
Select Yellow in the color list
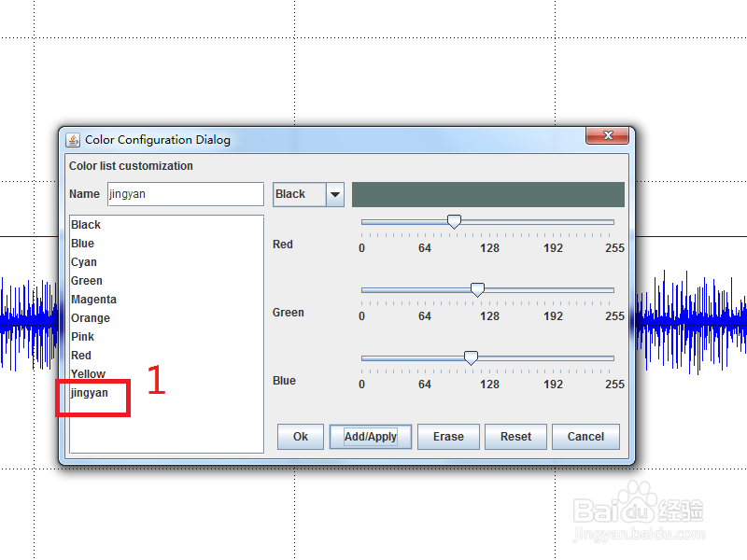[x=166, y=373]
